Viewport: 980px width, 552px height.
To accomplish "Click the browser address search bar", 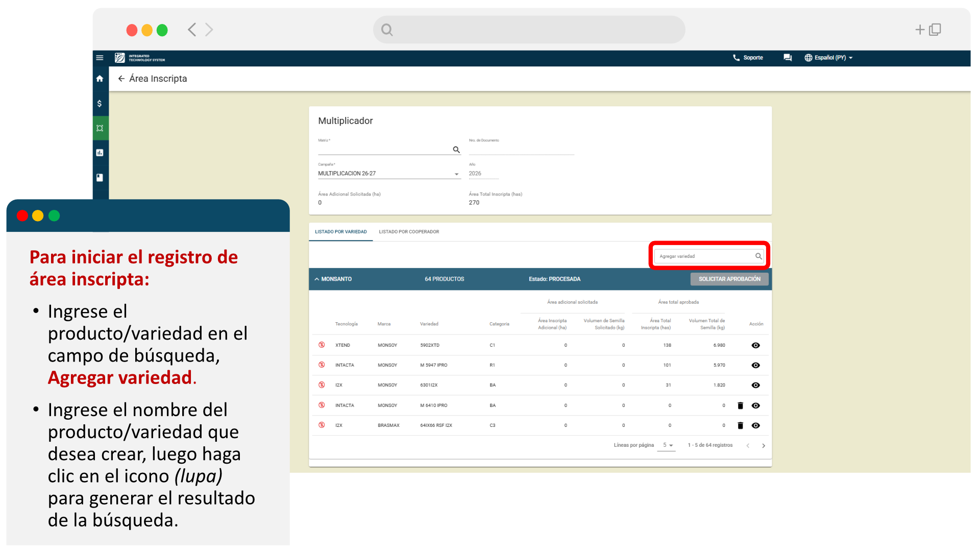I will pos(529,30).
